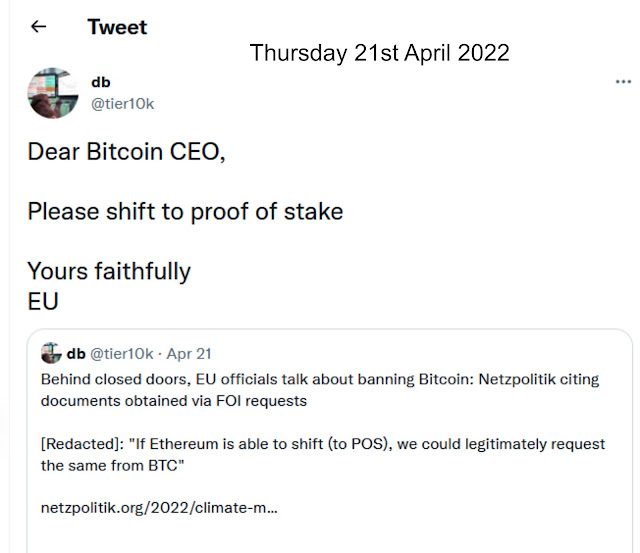The width and height of the screenshot is (640, 553).
Task: Open the netzpolitik.org article link
Action: (159, 507)
